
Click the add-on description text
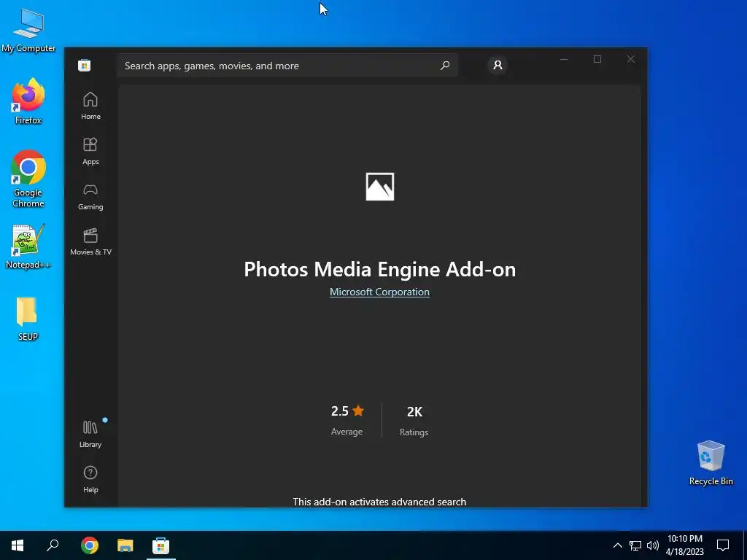(379, 502)
